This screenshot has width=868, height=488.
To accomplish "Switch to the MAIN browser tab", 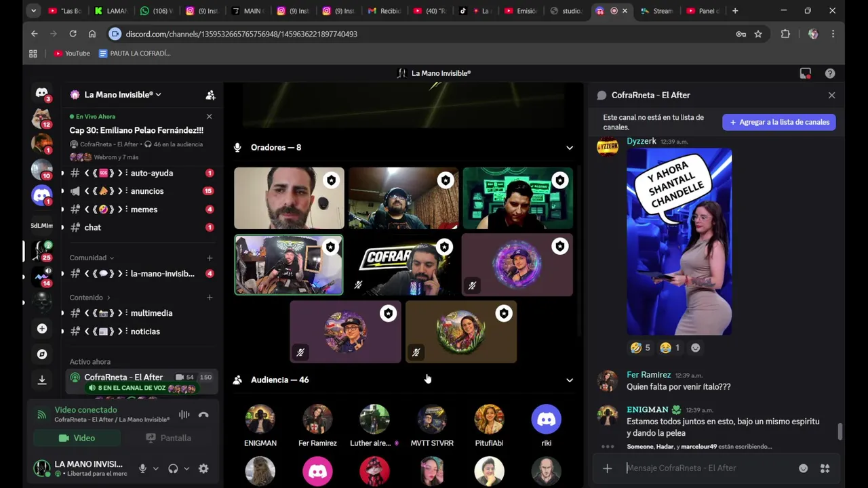I will [248, 11].
